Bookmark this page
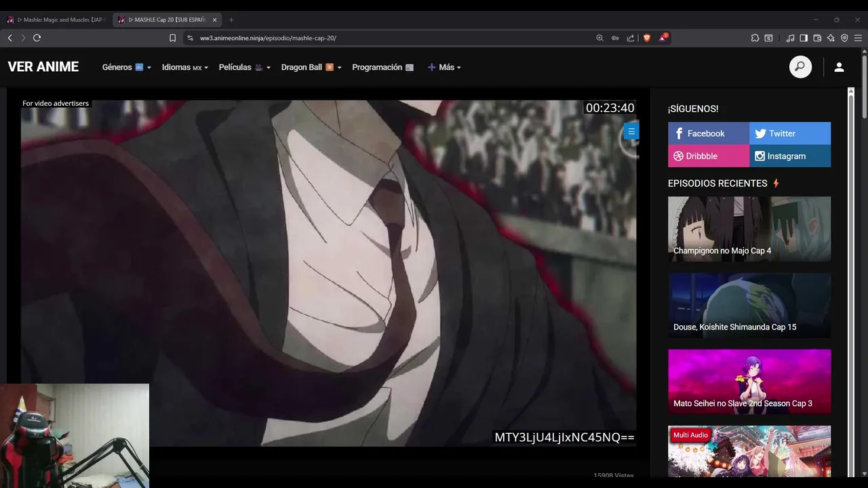868x488 pixels. pos(172,38)
